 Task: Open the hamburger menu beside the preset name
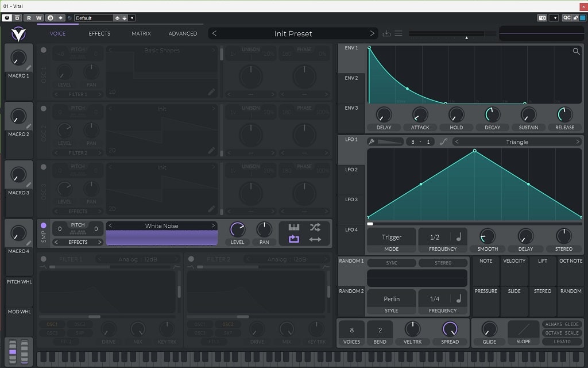pos(399,33)
